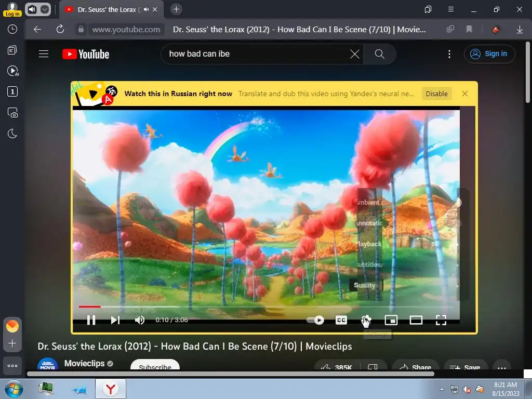Expand the sound control dropdown arrow
Screen dimensions: 532x399
pos(45,9)
